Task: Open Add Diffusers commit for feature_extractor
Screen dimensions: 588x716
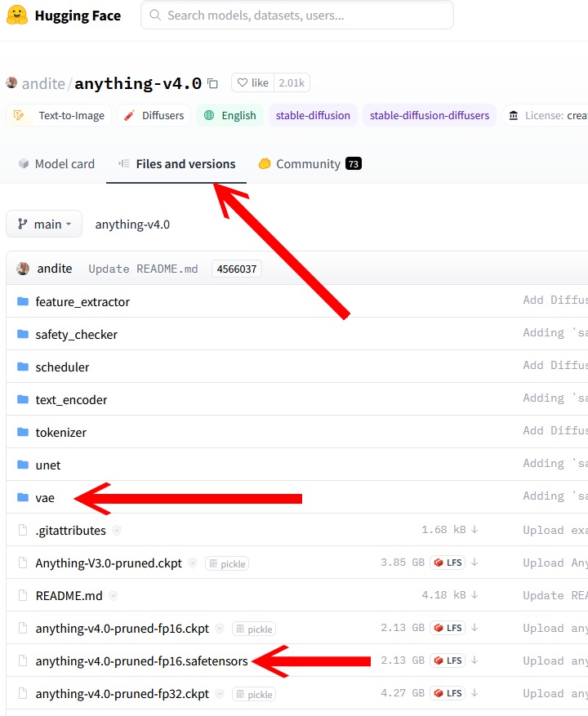Action: click(x=555, y=300)
